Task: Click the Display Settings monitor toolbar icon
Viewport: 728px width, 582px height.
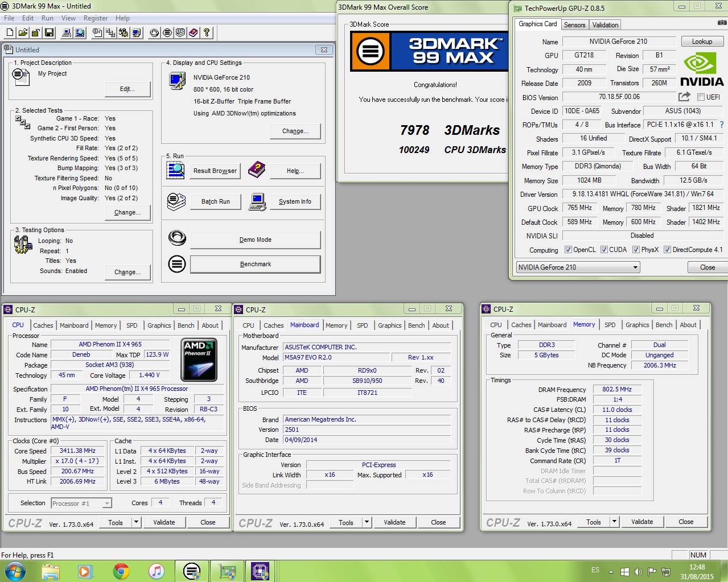Action: (x=137, y=33)
